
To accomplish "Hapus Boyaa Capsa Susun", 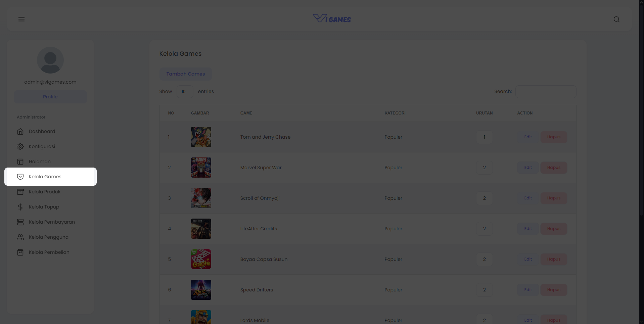I will click(554, 259).
